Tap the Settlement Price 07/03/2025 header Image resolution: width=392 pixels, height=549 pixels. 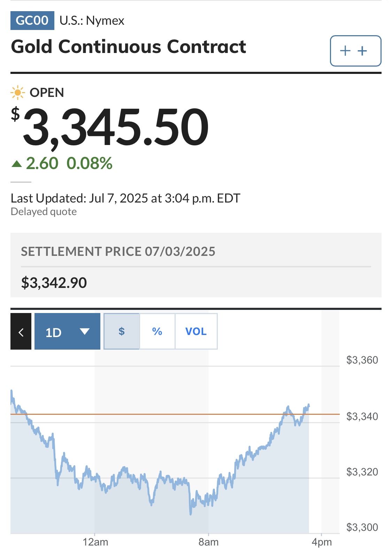[x=118, y=251]
